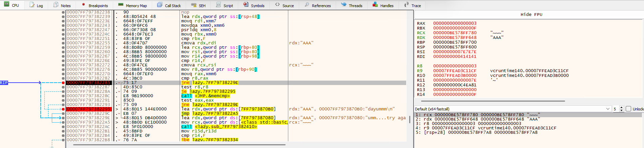Toggle breakpoint dot at address 00007FF797382291
The image size is (644, 148).
(x=63, y=100)
